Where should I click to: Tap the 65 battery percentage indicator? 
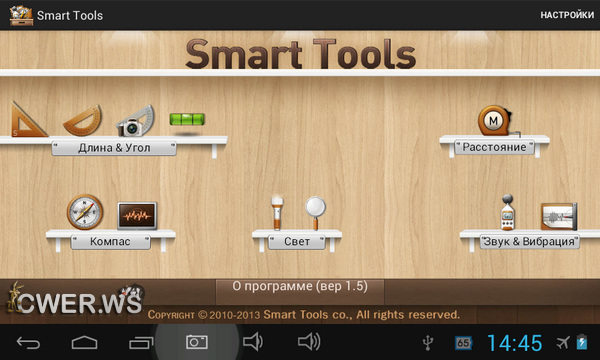point(463,343)
